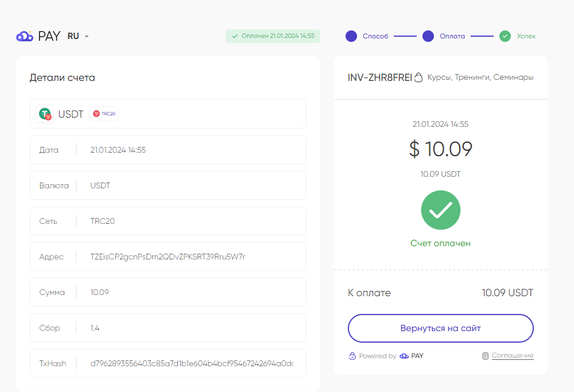This screenshot has height=392, width=574.
Task: Select the Оплата step circle
Action: pyautogui.click(x=428, y=36)
